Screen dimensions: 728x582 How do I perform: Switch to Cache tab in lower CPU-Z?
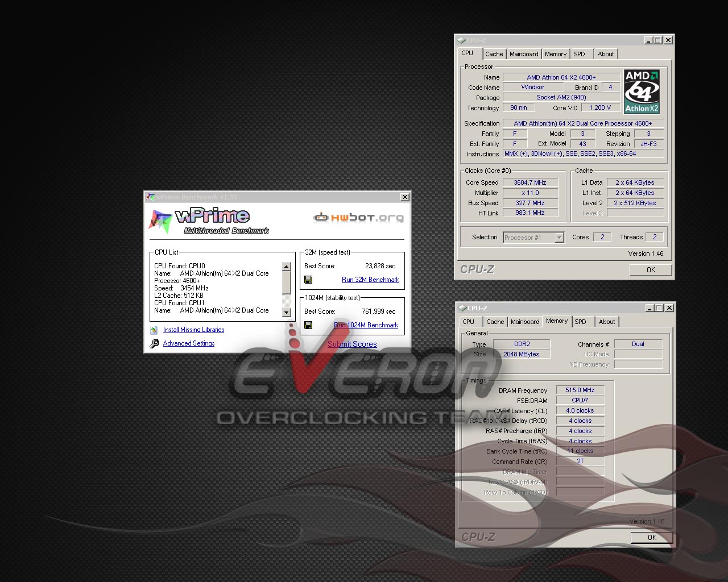[x=495, y=322]
